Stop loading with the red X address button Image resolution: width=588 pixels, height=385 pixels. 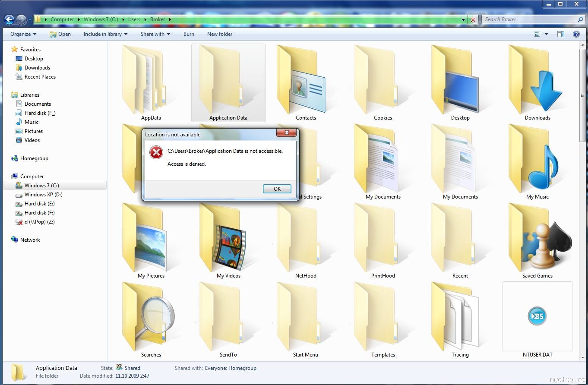473,19
